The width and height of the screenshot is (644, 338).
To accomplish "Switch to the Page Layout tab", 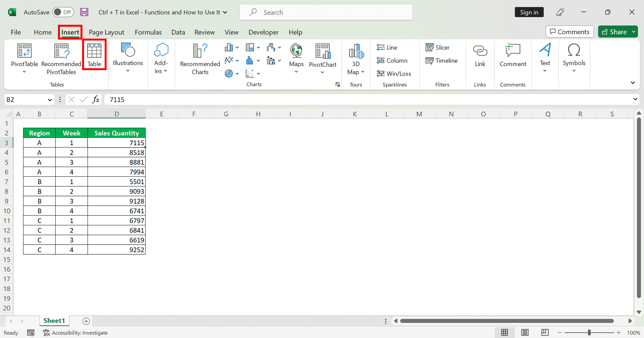I will click(x=107, y=32).
